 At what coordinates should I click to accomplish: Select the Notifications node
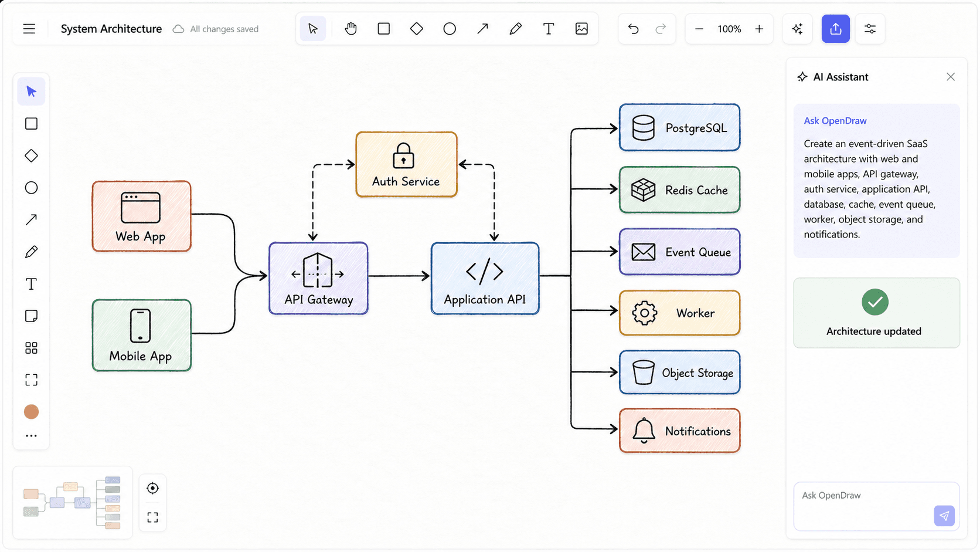(679, 431)
